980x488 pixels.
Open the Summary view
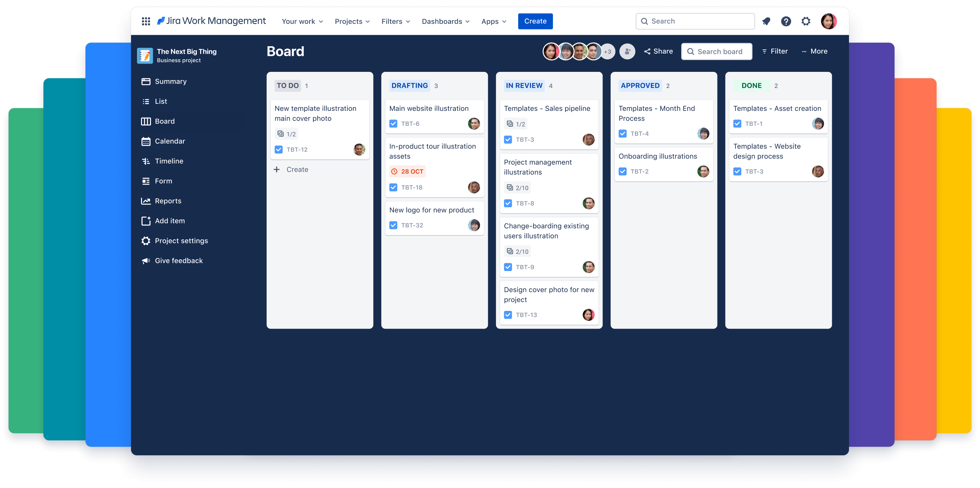tap(171, 81)
